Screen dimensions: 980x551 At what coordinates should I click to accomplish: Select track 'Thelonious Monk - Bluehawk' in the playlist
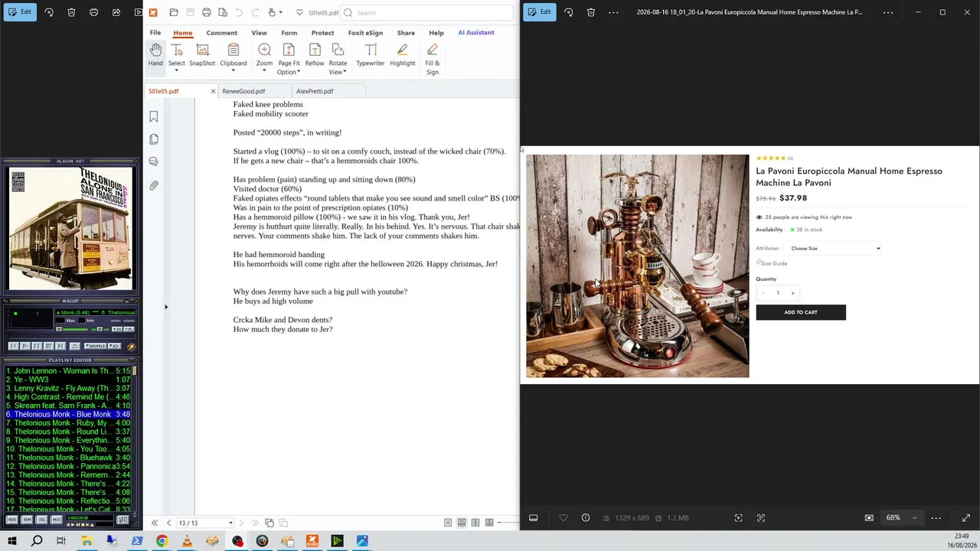coord(68,458)
